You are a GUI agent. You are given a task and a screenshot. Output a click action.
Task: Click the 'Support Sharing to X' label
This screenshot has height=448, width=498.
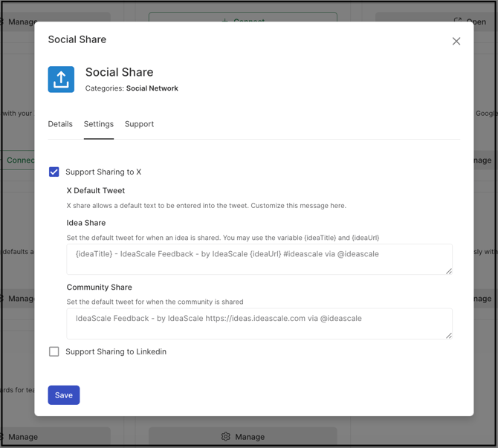103,172
